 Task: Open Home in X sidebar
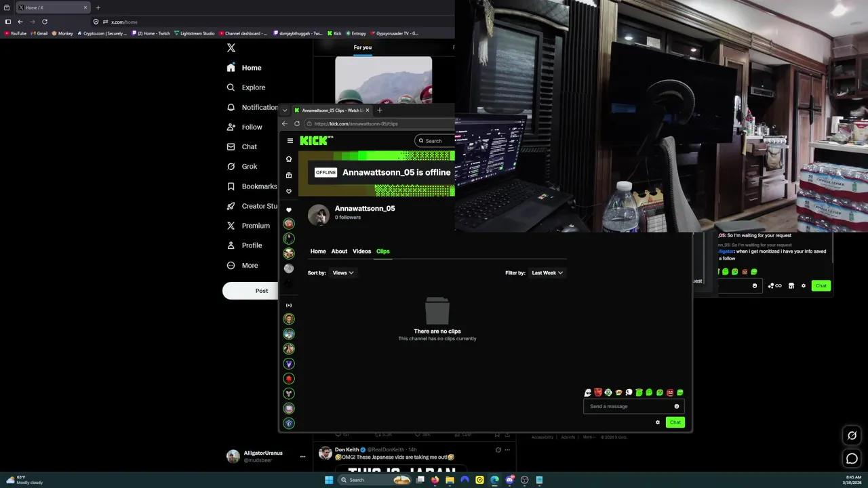(244, 68)
